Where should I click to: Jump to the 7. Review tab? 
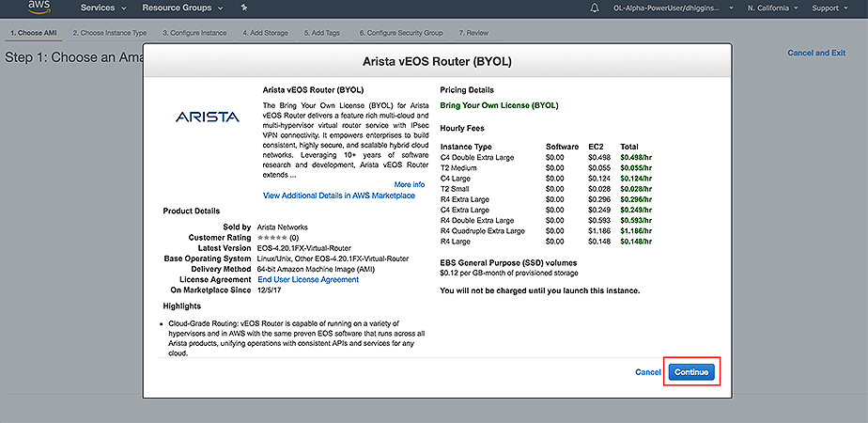473,33
